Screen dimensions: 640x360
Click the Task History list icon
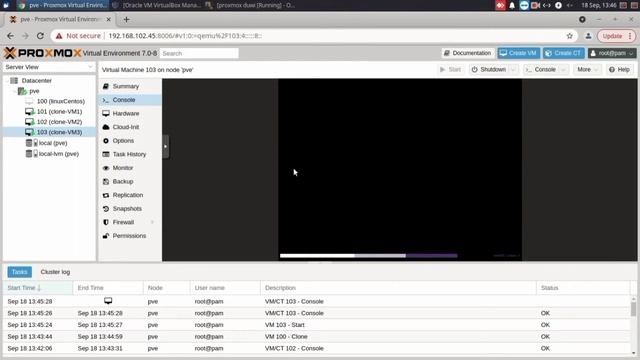[x=106, y=154]
